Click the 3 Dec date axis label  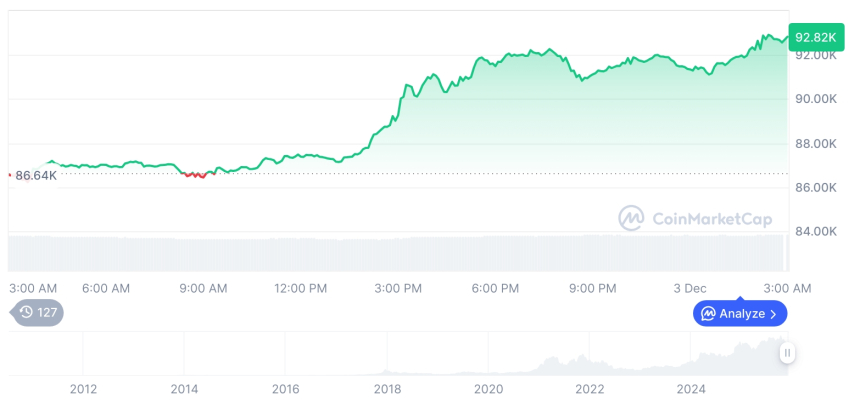click(689, 288)
